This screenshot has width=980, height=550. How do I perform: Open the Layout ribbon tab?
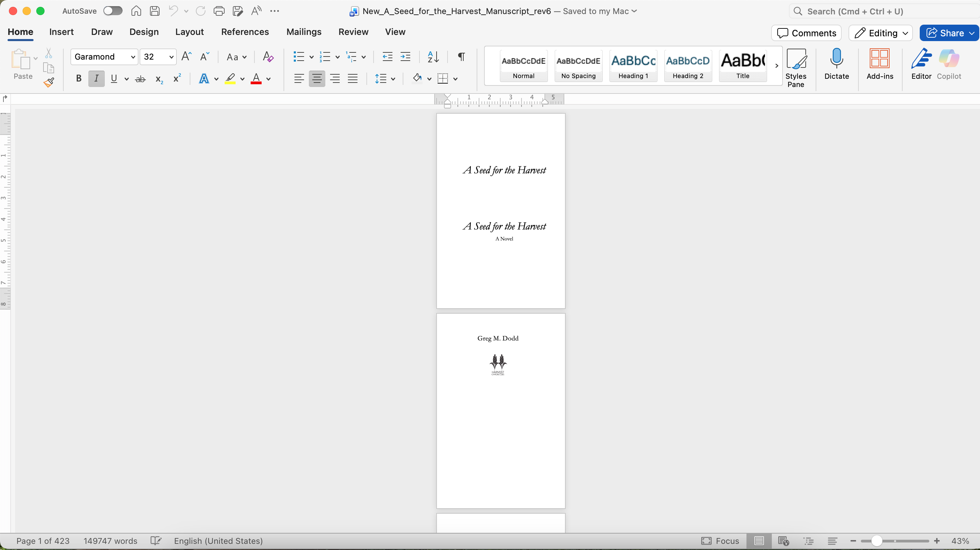pos(189,32)
